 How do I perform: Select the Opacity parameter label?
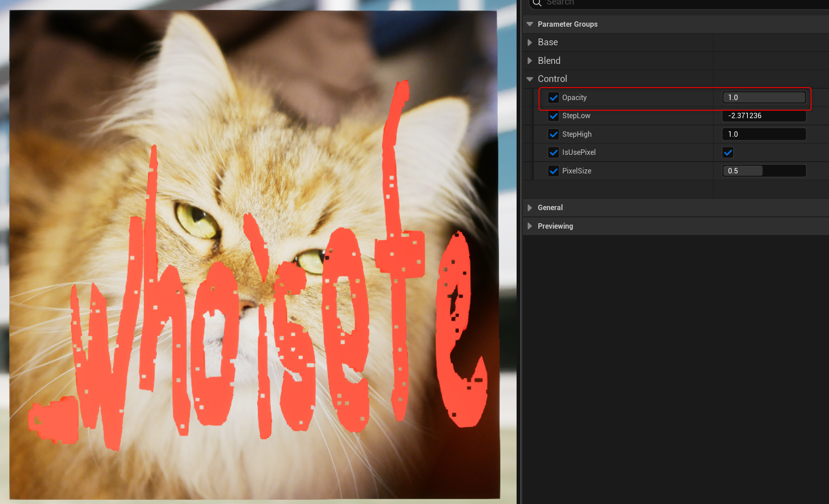574,97
